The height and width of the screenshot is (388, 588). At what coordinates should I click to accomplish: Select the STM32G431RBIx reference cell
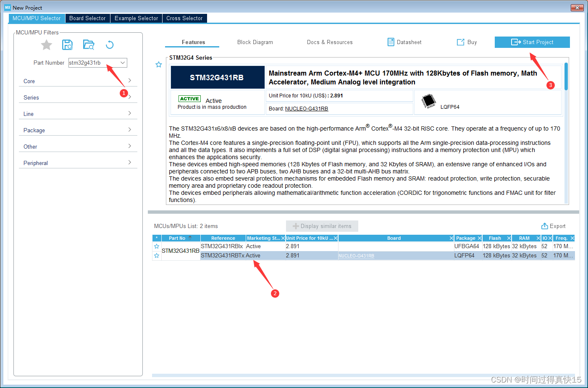[223, 246]
